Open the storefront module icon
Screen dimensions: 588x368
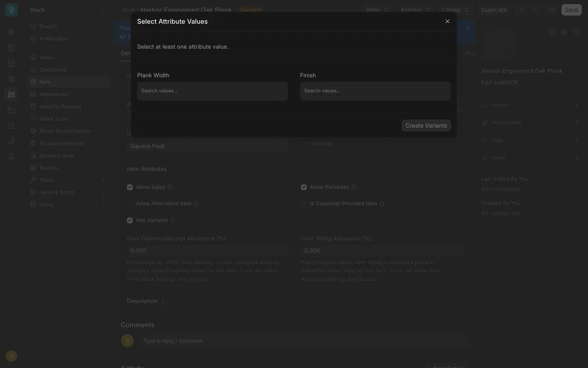(11, 63)
